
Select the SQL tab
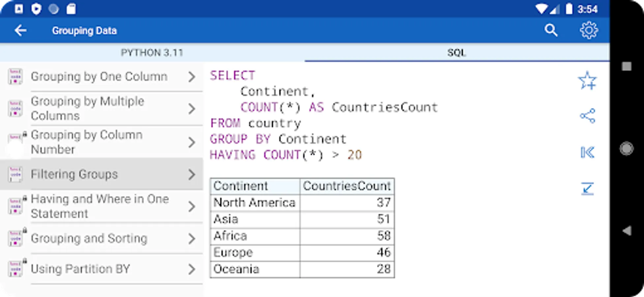pyautogui.click(x=456, y=52)
